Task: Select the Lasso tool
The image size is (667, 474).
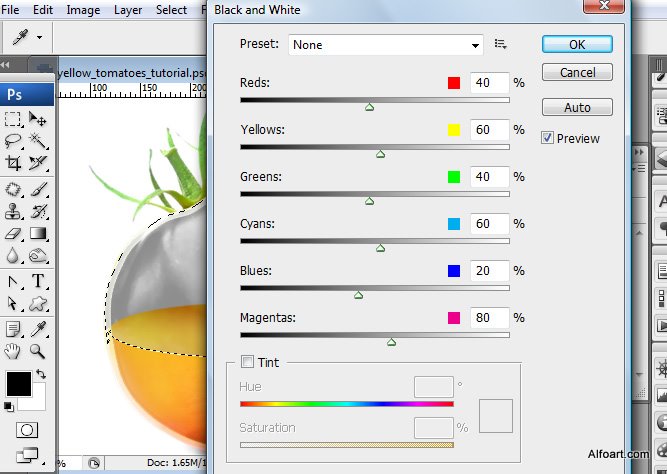Action: click(14, 141)
